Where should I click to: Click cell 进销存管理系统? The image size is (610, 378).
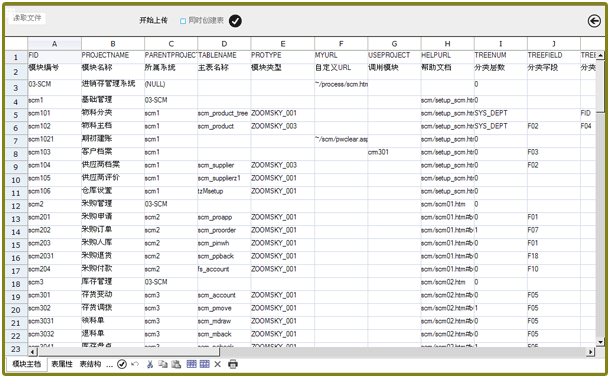click(x=113, y=88)
